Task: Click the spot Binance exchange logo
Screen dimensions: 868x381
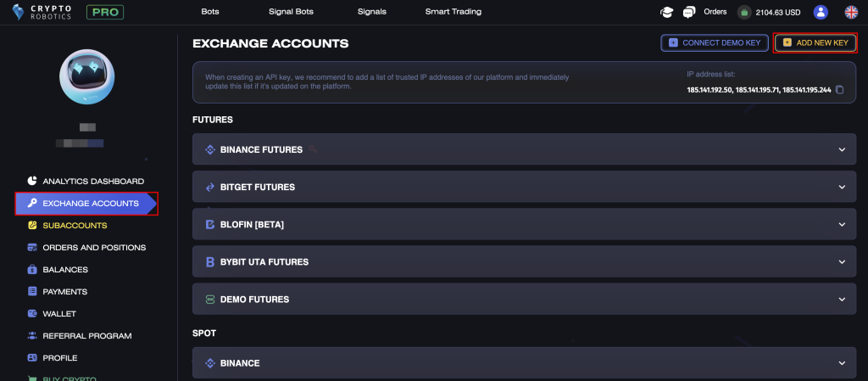Action: [210, 363]
